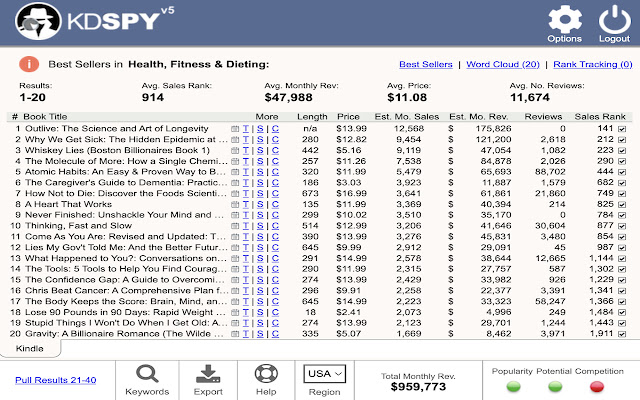This screenshot has width=640, height=400.
Task: Uncheck the Atomic Habits row checkbox
Action: tap(622, 172)
